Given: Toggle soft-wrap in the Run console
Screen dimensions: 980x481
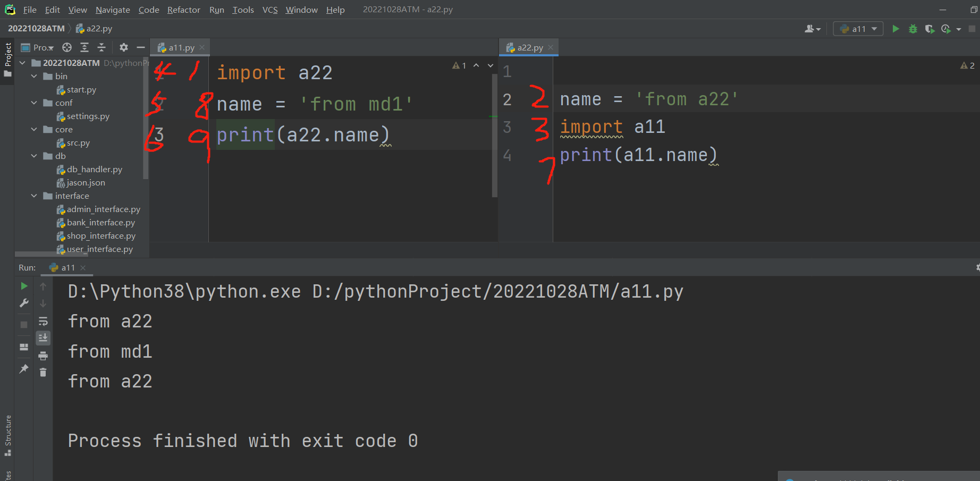Looking at the screenshot, I should tap(43, 321).
